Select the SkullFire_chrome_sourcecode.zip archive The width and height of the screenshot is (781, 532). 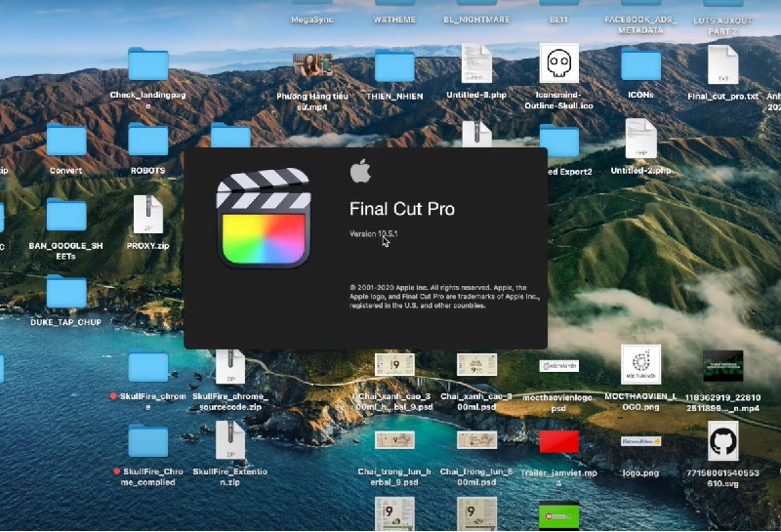(230, 367)
